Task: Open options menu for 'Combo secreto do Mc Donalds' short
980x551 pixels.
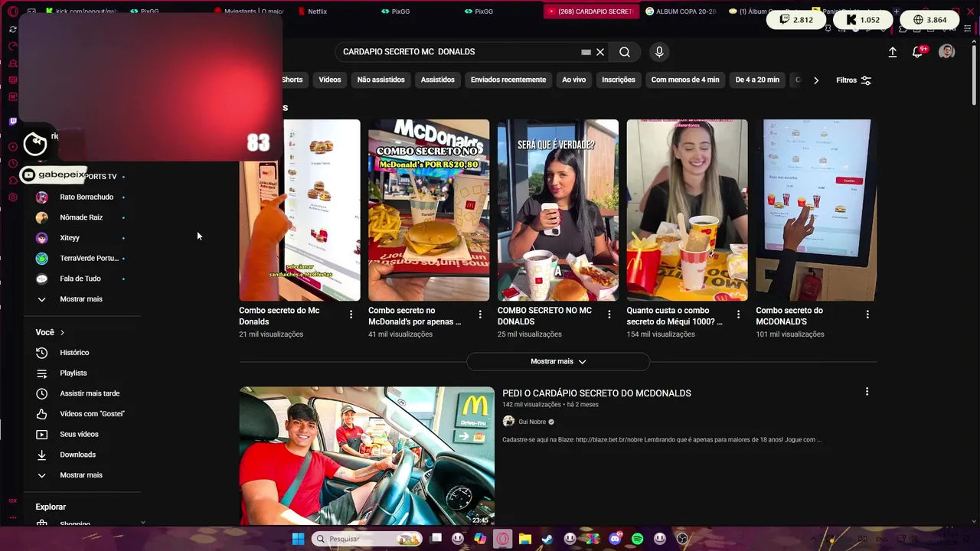Action: tap(351, 315)
